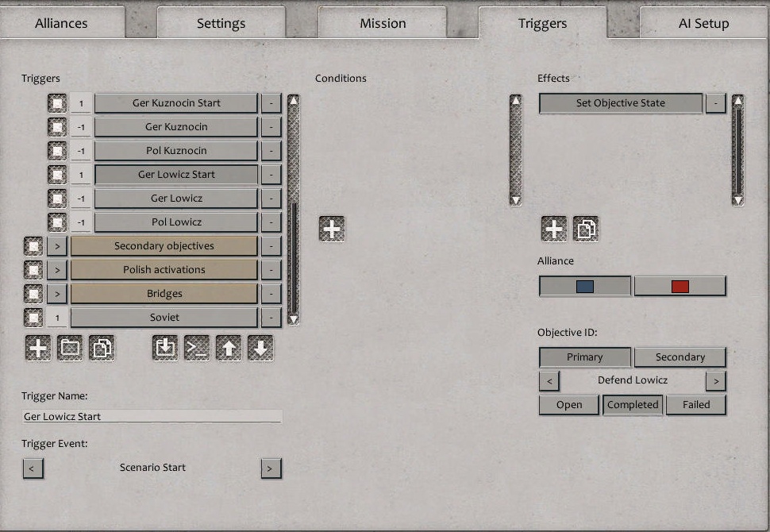Screen dimensions: 770x532
Task: Delete the Secondary objectives folder
Action: click(271, 246)
